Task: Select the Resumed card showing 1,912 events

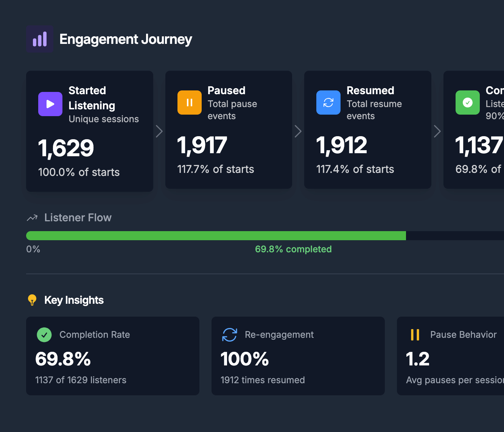Action: coord(367,130)
